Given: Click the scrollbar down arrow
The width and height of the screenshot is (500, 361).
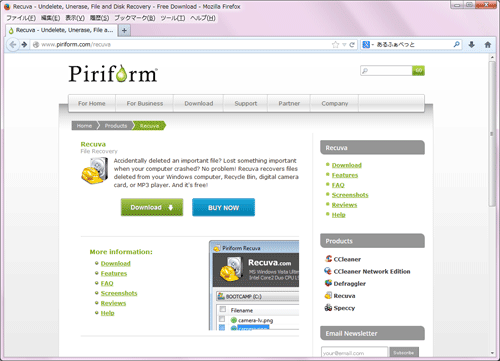Looking at the screenshot, I should (x=492, y=353).
